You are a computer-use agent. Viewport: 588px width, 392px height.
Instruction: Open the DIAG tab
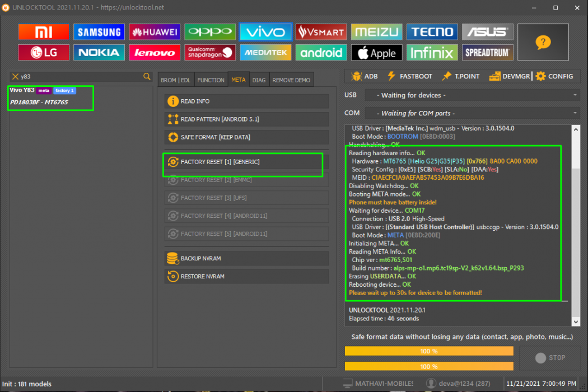[259, 80]
